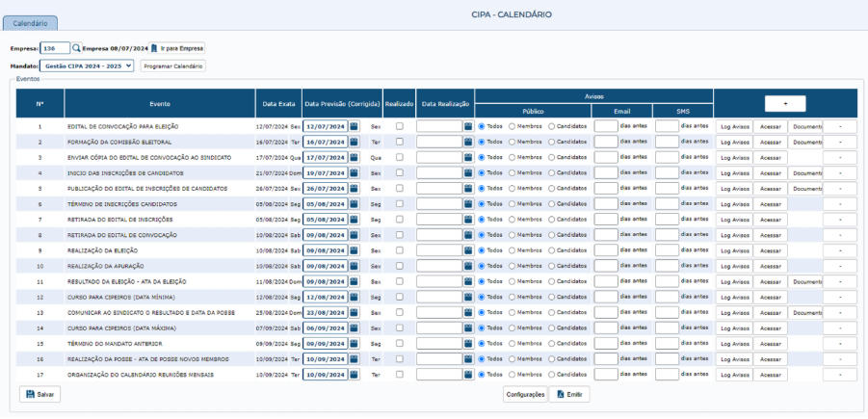Open the Configurações button

(x=525, y=394)
